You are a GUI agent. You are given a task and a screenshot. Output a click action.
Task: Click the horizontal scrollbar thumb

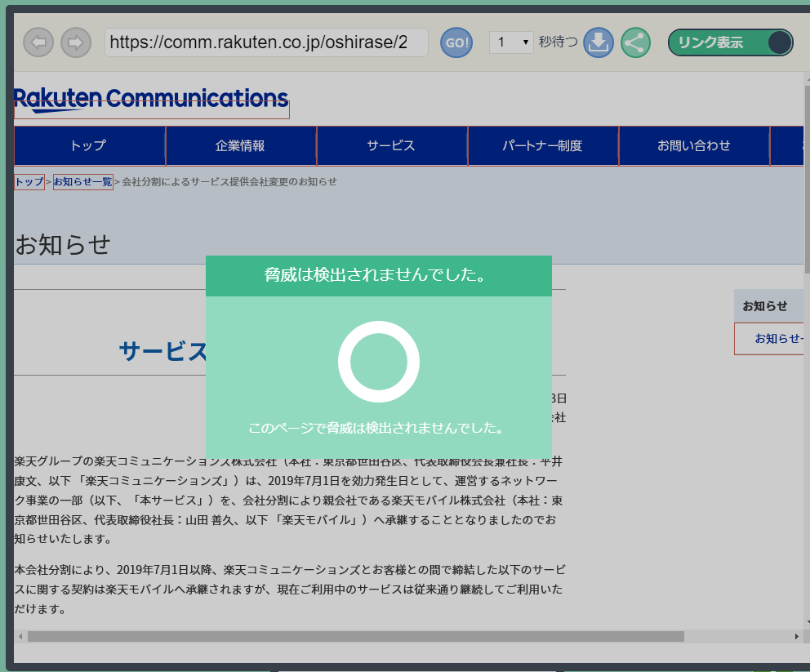tap(355, 636)
